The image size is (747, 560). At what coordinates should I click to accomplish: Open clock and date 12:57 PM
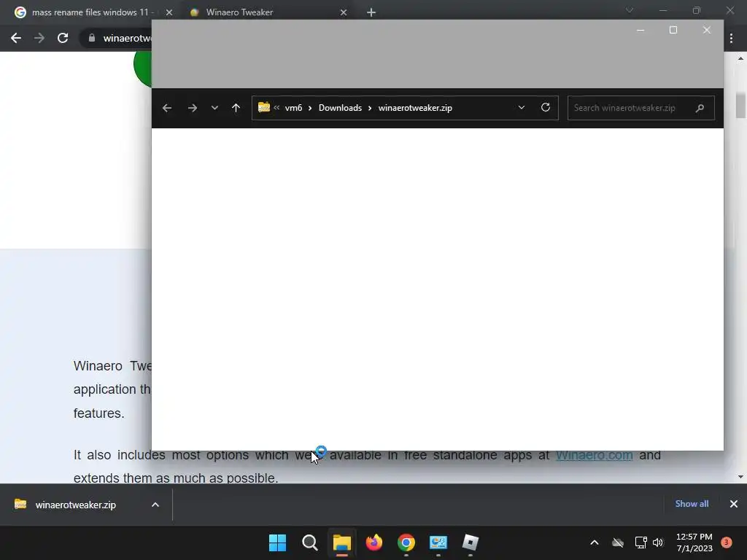(x=694, y=542)
